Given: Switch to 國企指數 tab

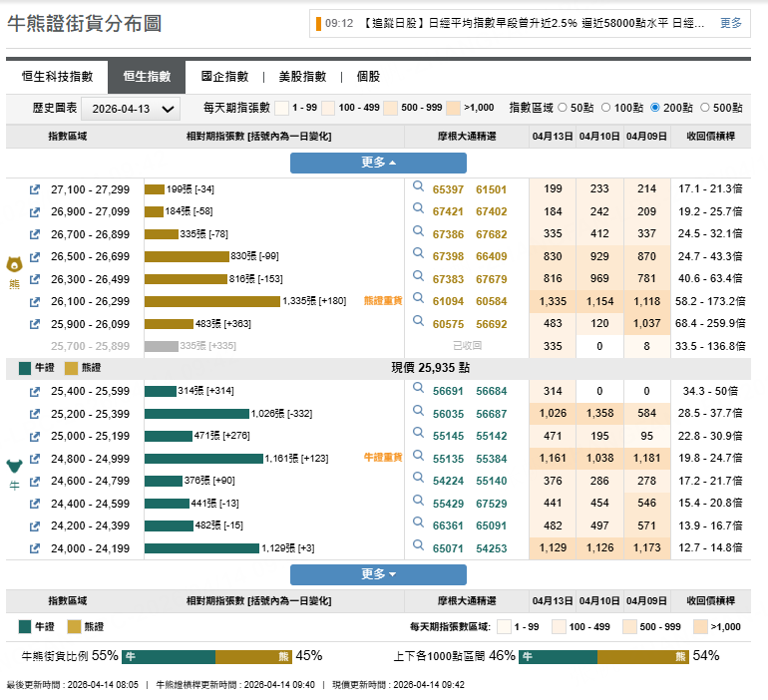Looking at the screenshot, I should pyautogui.click(x=224, y=77).
